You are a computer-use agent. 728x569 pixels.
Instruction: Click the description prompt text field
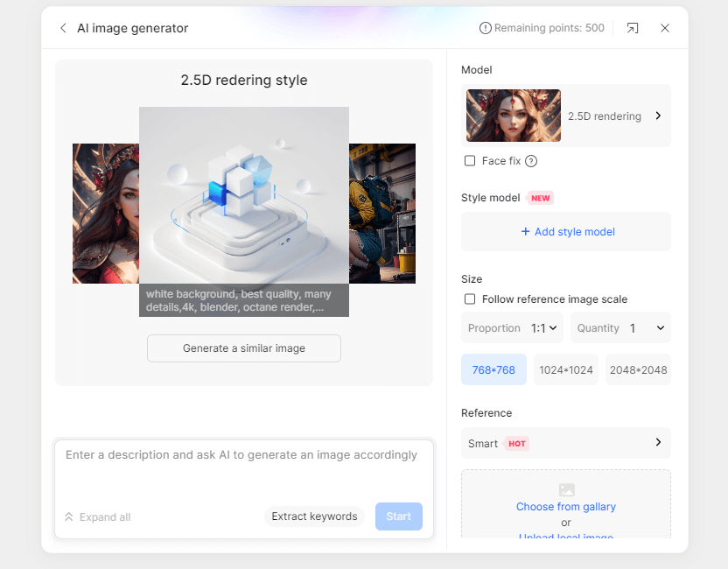[x=244, y=469]
